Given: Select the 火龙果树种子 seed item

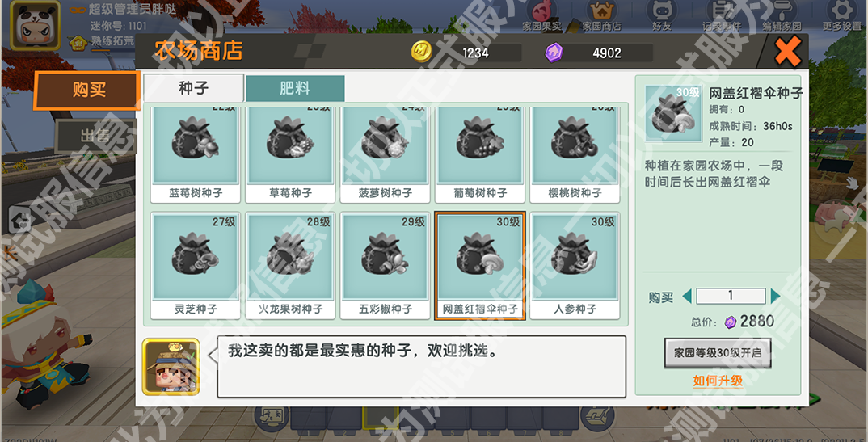Looking at the screenshot, I should (290, 266).
